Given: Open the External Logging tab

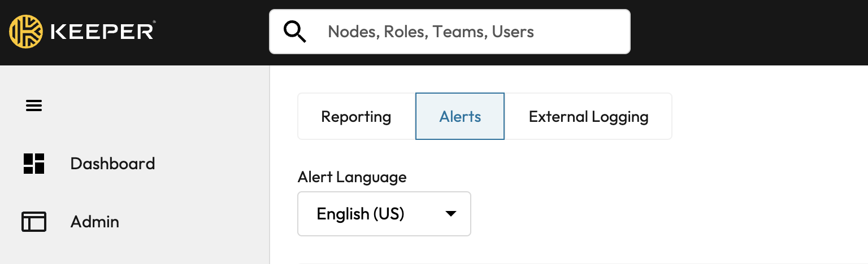Looking at the screenshot, I should coord(588,117).
